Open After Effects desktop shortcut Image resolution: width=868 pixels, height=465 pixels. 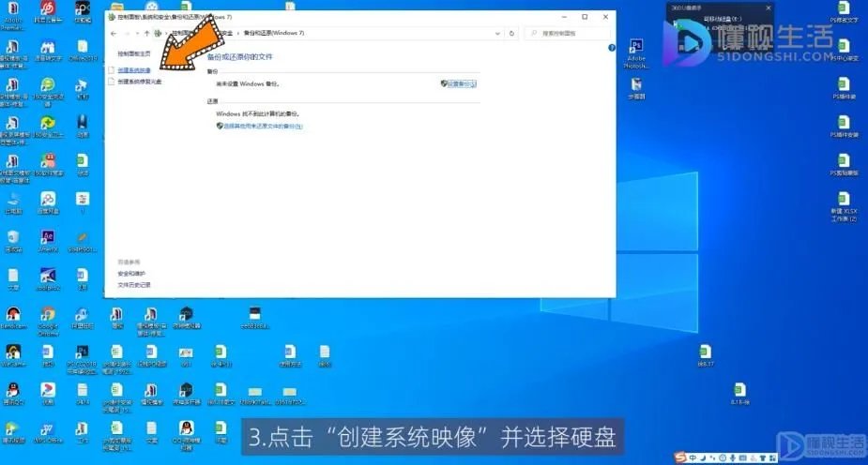(x=48, y=242)
